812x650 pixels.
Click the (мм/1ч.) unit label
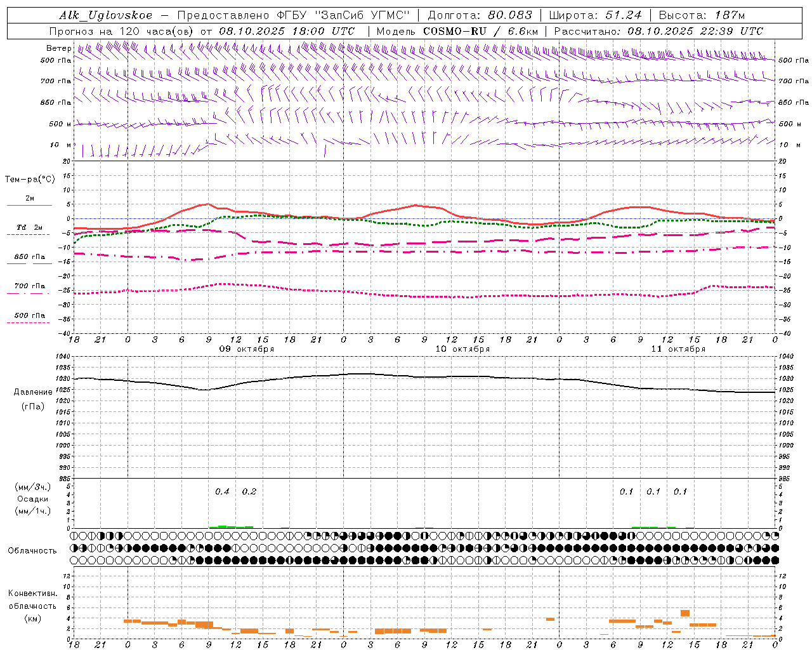tap(33, 511)
